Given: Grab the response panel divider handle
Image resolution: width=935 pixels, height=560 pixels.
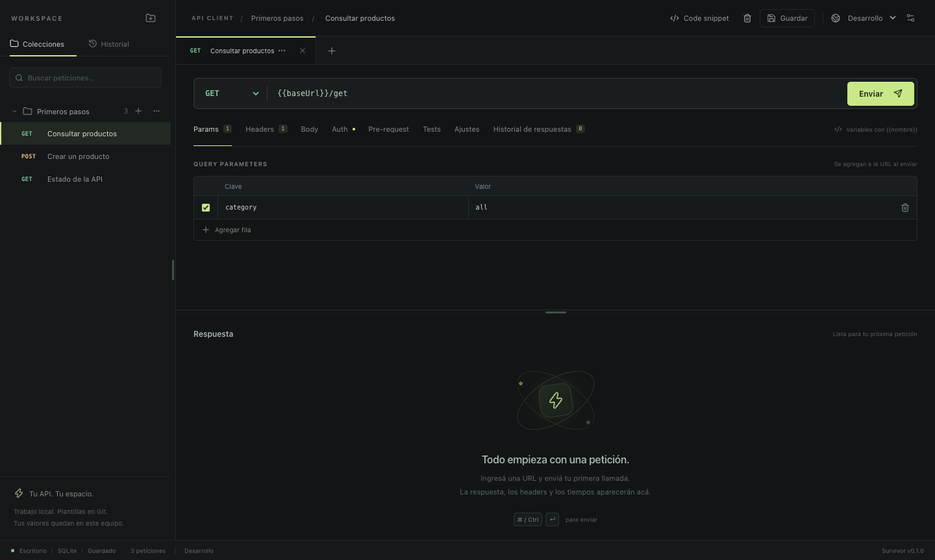Looking at the screenshot, I should tap(556, 312).
